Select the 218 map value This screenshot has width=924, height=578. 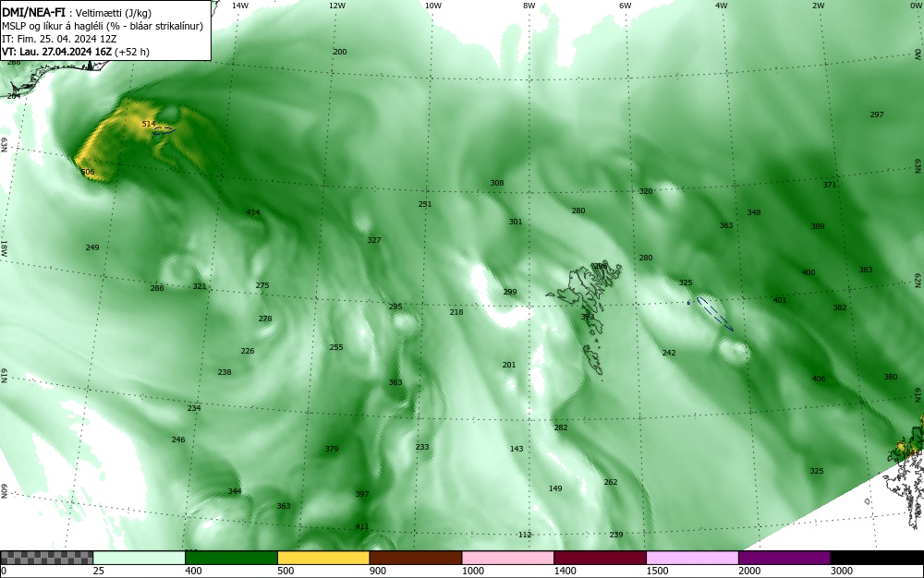pos(456,312)
